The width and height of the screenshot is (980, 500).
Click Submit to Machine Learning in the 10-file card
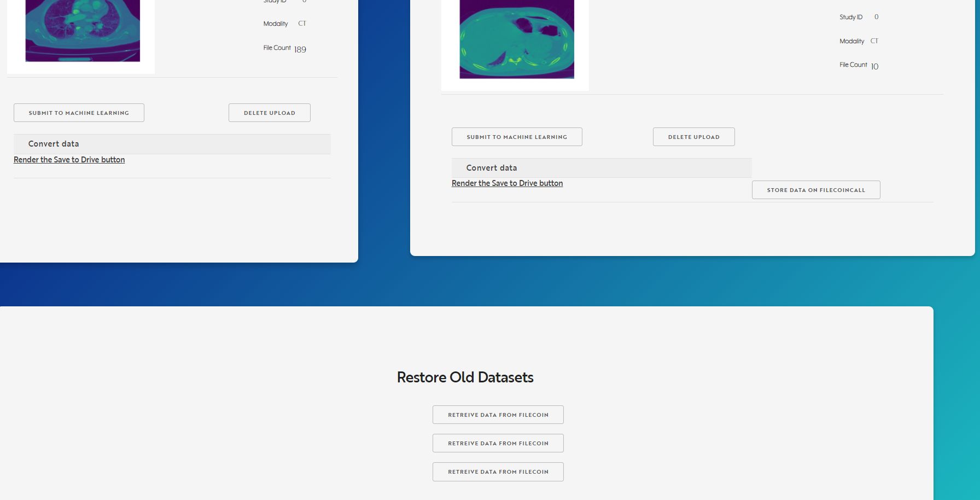[517, 137]
